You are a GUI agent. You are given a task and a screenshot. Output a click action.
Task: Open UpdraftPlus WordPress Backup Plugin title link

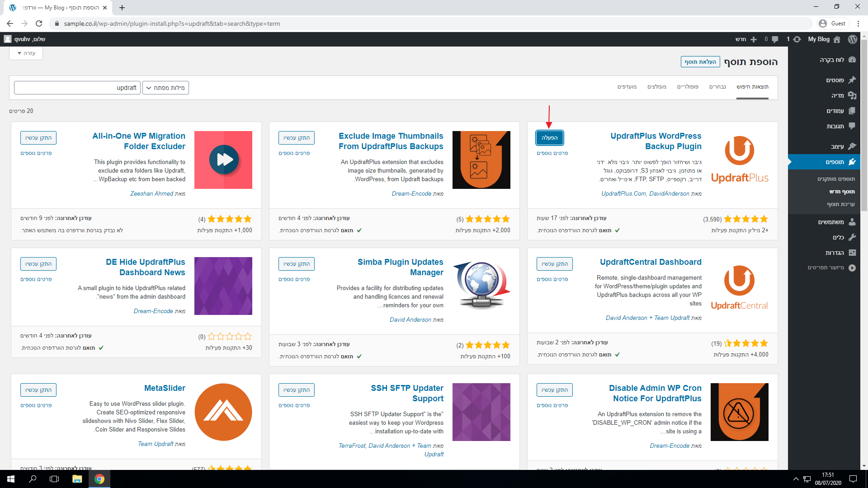pyautogui.click(x=656, y=141)
